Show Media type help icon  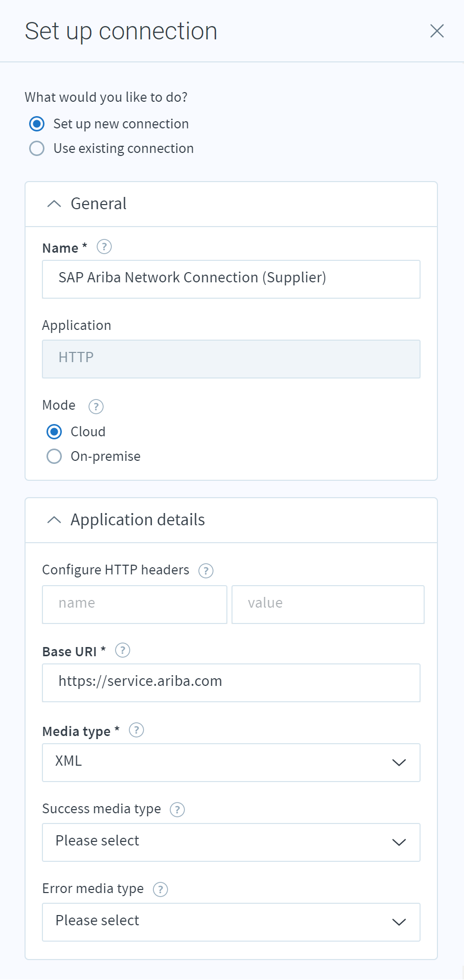pyautogui.click(x=136, y=730)
